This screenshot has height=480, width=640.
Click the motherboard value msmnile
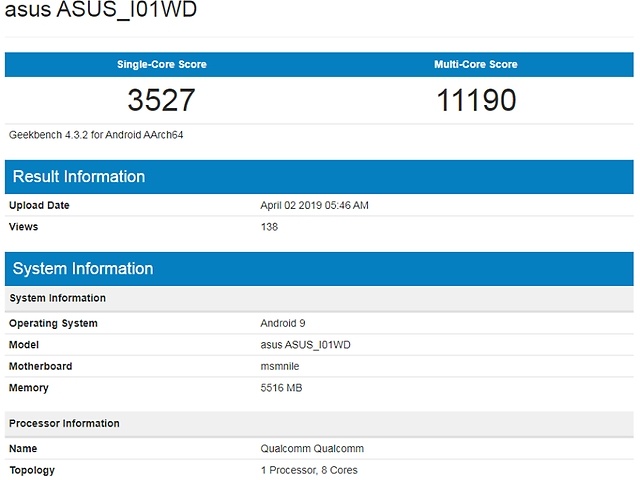pos(280,366)
